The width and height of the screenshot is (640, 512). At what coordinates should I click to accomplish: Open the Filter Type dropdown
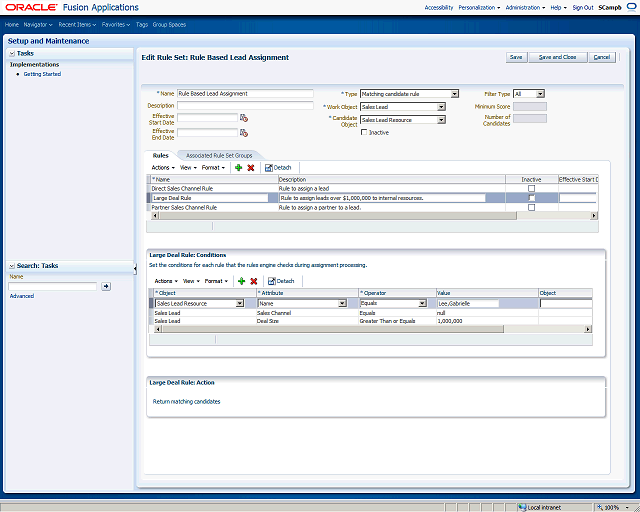pos(540,94)
